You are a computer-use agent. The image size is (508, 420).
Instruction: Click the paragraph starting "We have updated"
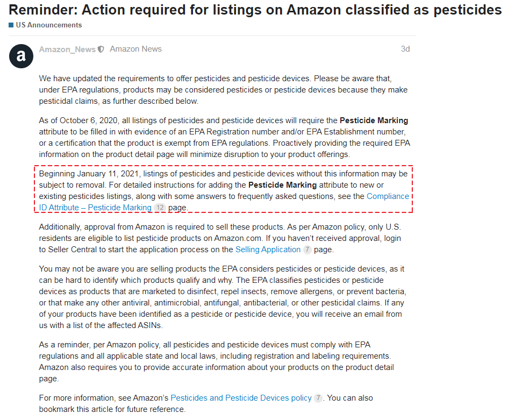[223, 89]
